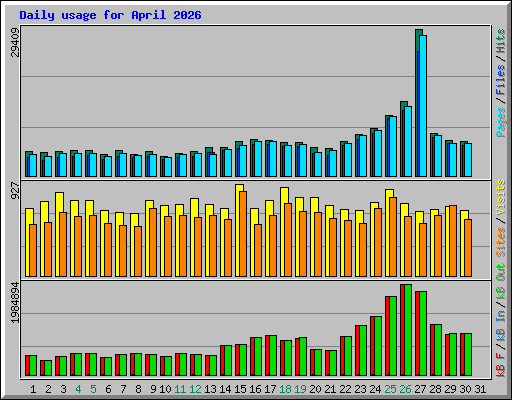Click the title "Daily usage for April 2026"
Image resolution: width=512 pixels, height=400 pixels.
pos(110,15)
